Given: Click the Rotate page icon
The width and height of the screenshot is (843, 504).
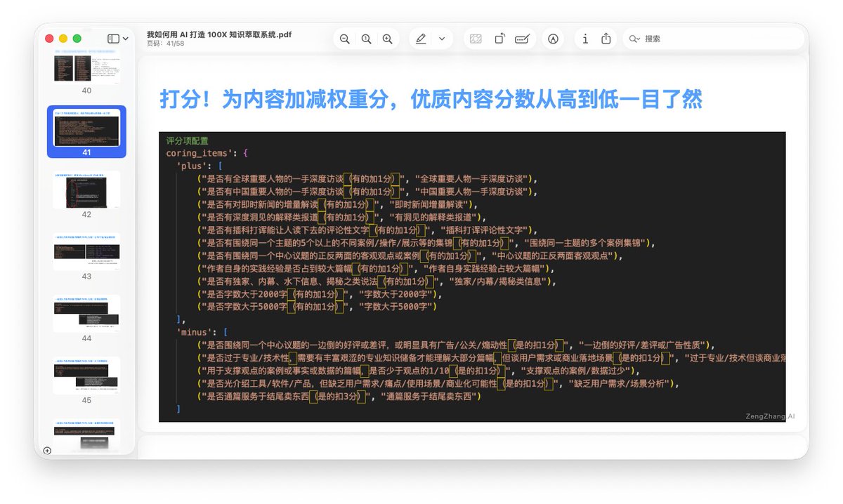Looking at the screenshot, I should tap(499, 39).
